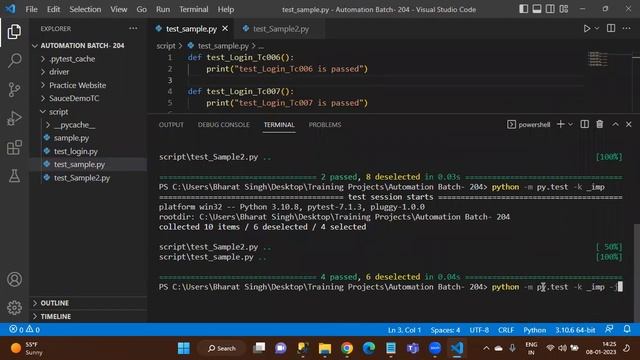Open Explorer Views and More Actions ellipsis

(133, 29)
